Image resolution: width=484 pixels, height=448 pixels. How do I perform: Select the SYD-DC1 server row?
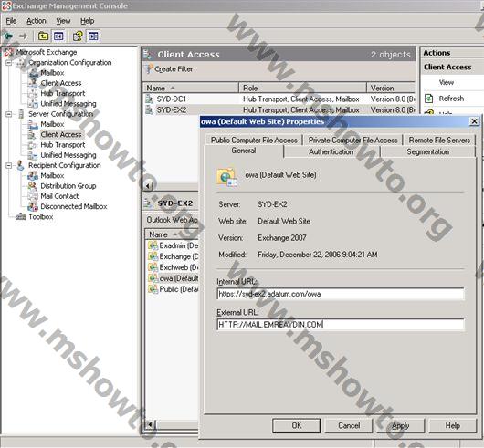[279, 99]
